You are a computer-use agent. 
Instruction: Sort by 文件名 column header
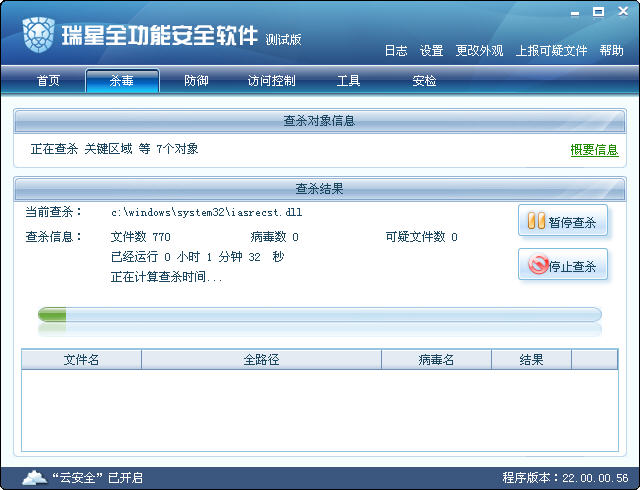tap(81, 359)
